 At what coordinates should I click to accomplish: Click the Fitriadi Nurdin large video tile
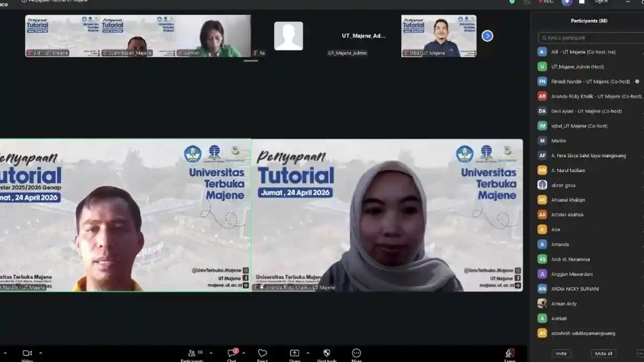[x=125, y=215]
